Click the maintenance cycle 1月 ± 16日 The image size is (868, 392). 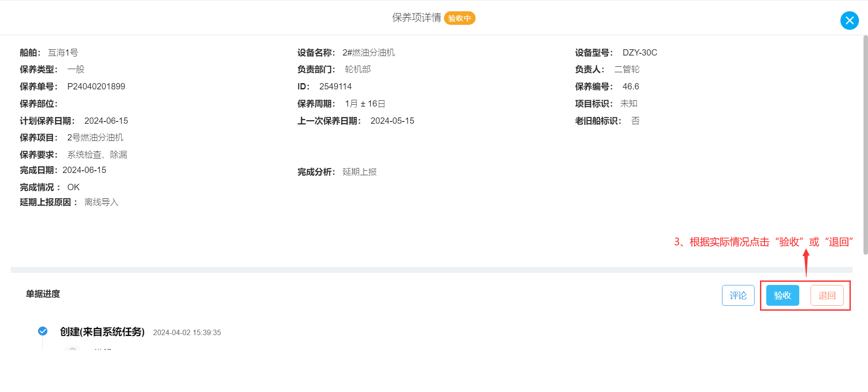(x=365, y=103)
